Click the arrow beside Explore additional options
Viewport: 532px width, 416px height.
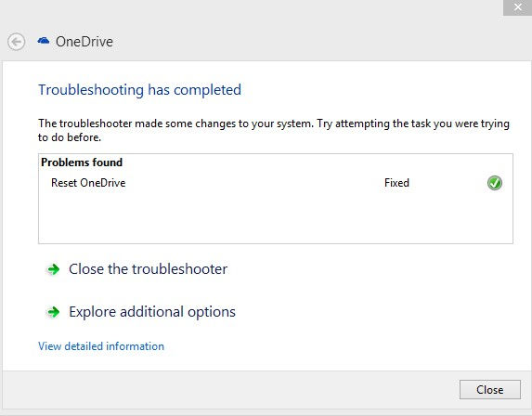tap(53, 312)
